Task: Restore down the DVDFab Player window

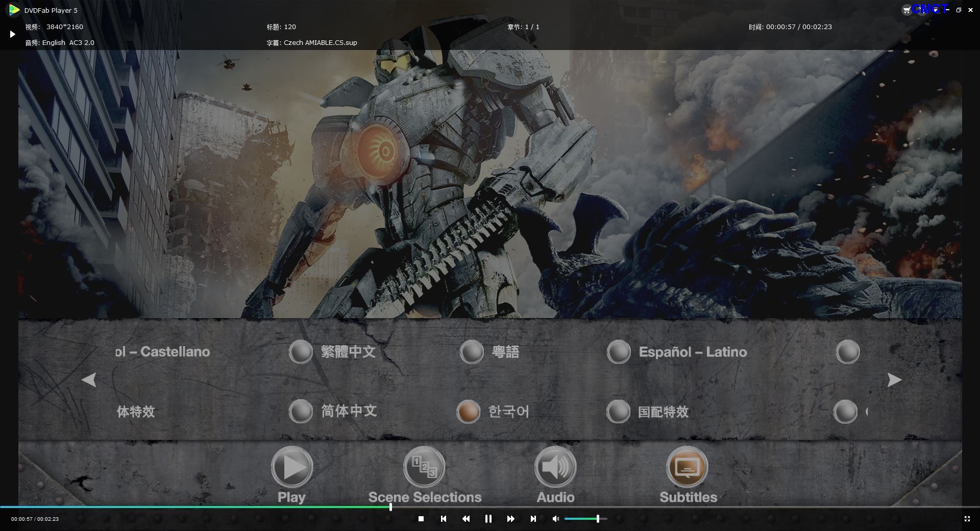Action: [x=959, y=10]
